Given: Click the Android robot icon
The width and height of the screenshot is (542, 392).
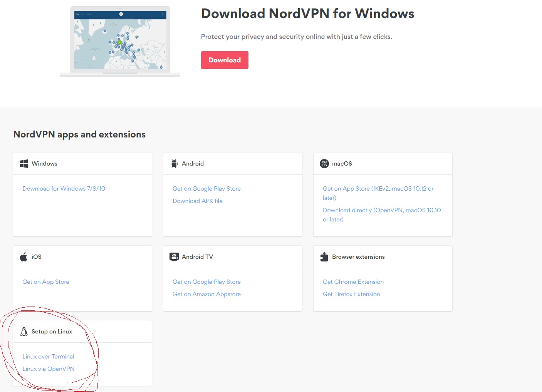Looking at the screenshot, I should click(174, 164).
